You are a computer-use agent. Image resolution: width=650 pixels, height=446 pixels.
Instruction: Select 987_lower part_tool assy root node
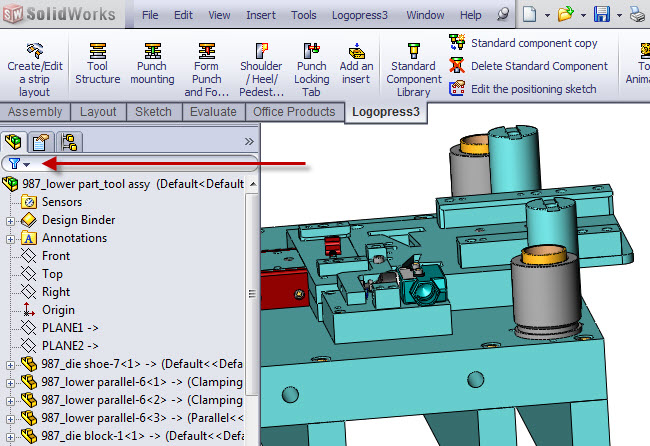coord(123,184)
